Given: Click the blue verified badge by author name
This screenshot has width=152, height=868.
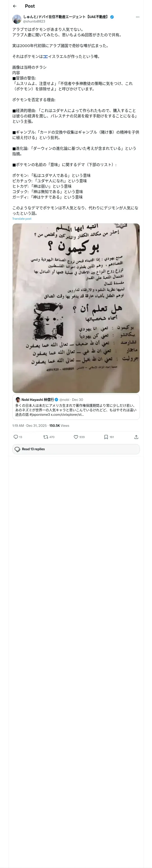Looking at the screenshot, I should [112, 17].
